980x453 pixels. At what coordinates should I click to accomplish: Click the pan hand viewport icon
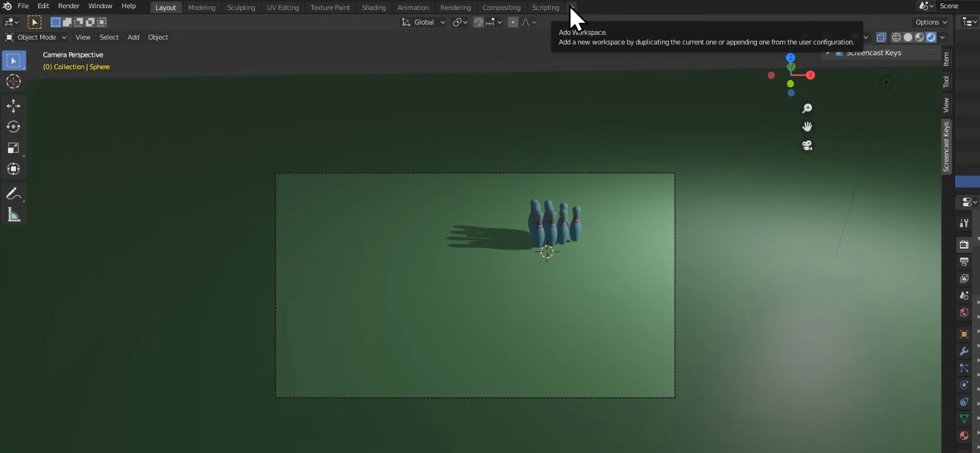807,127
